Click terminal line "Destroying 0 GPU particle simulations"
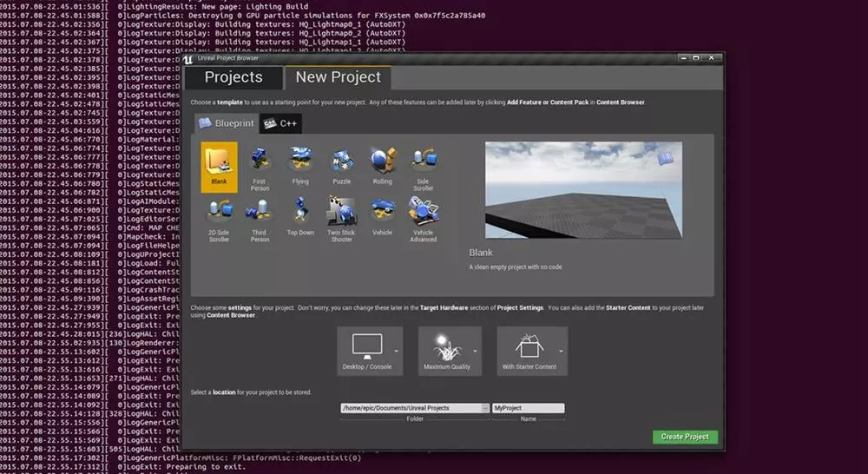The width and height of the screenshot is (868, 474). tap(242, 16)
